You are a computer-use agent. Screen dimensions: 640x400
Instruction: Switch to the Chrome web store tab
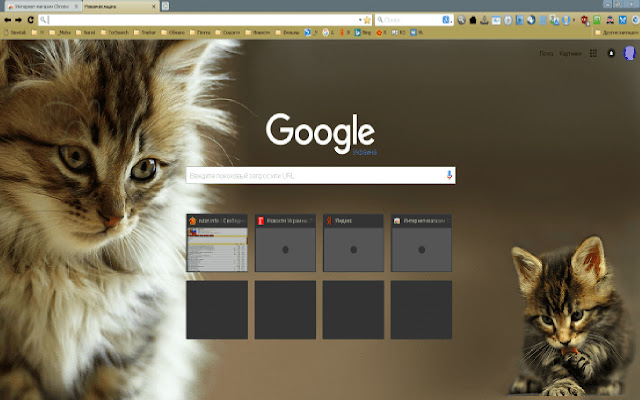point(41,7)
